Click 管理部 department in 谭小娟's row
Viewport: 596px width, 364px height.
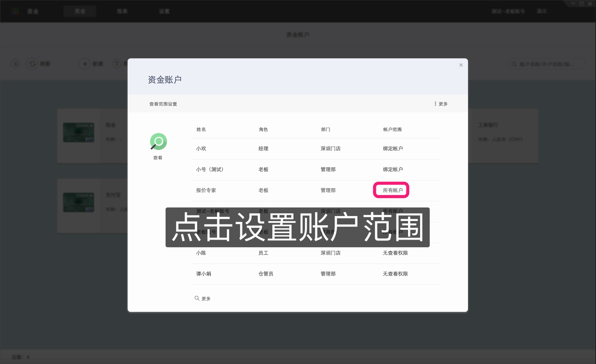click(x=328, y=274)
